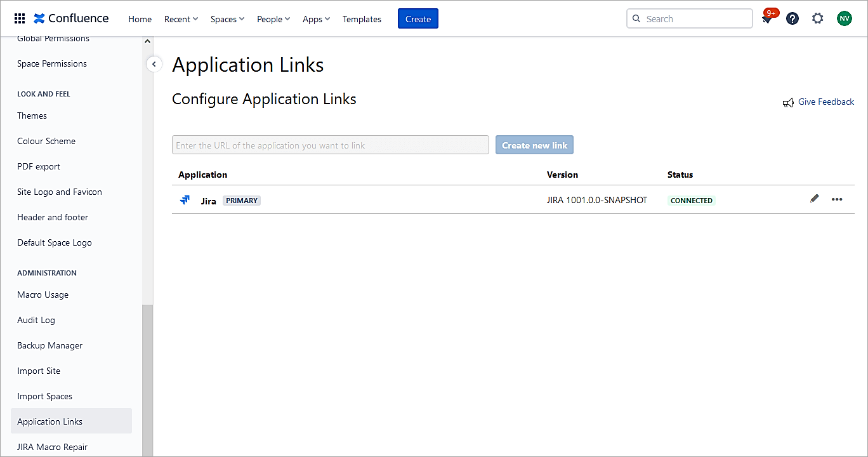
Task: Select Audit Log in the sidebar
Action: pyautogui.click(x=36, y=320)
